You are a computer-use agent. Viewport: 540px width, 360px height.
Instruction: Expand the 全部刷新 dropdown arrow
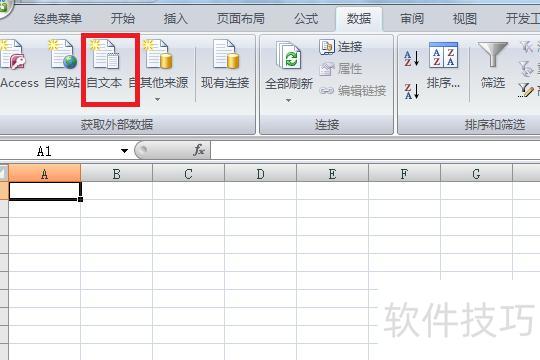(x=289, y=101)
